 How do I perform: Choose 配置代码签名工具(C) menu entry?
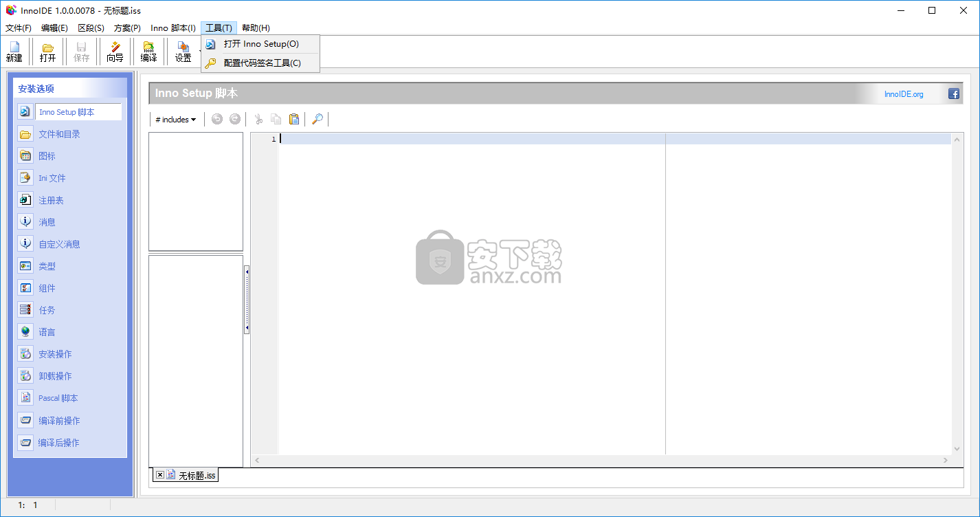point(260,63)
